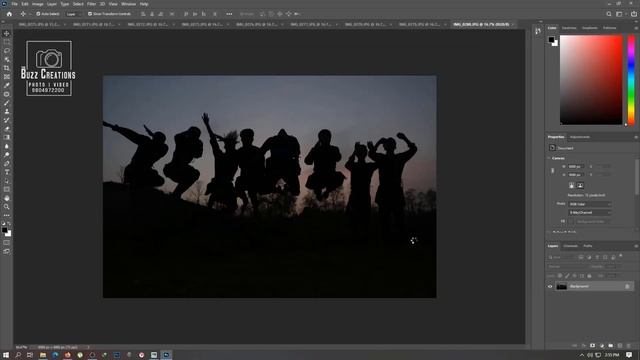Enable the Show Transform Controls checkbox
This screenshot has width=640, height=360.
coord(90,14)
